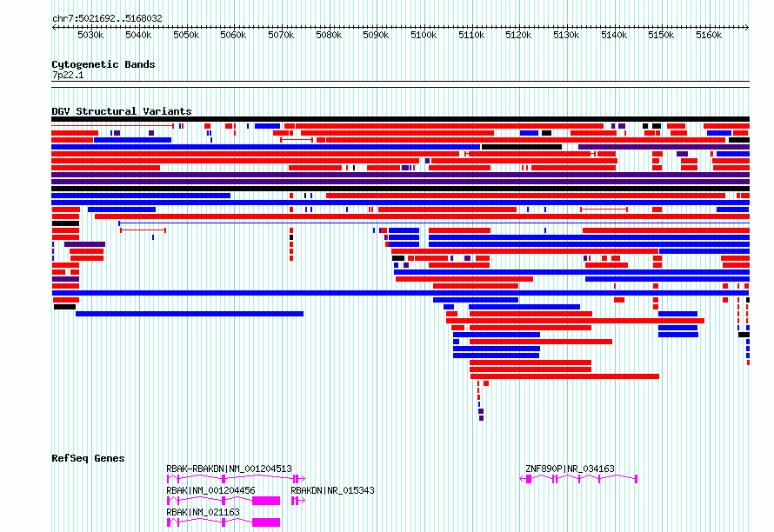Click the 7p22.1 band label
Screen dimensions: 774x532
click(x=68, y=75)
